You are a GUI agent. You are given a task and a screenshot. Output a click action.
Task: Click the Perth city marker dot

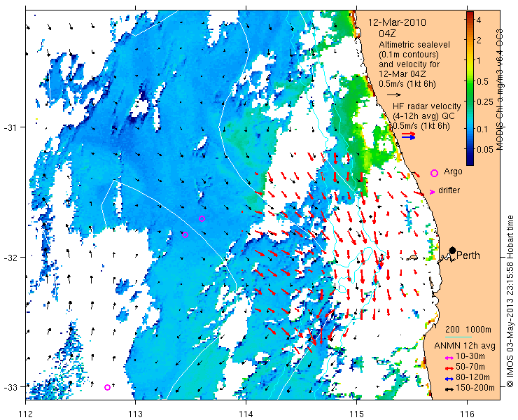pos(453,250)
